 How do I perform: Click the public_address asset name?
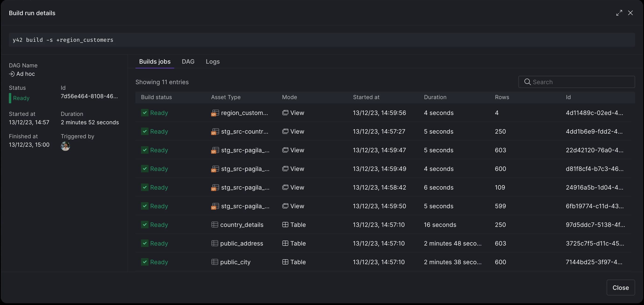(241, 243)
